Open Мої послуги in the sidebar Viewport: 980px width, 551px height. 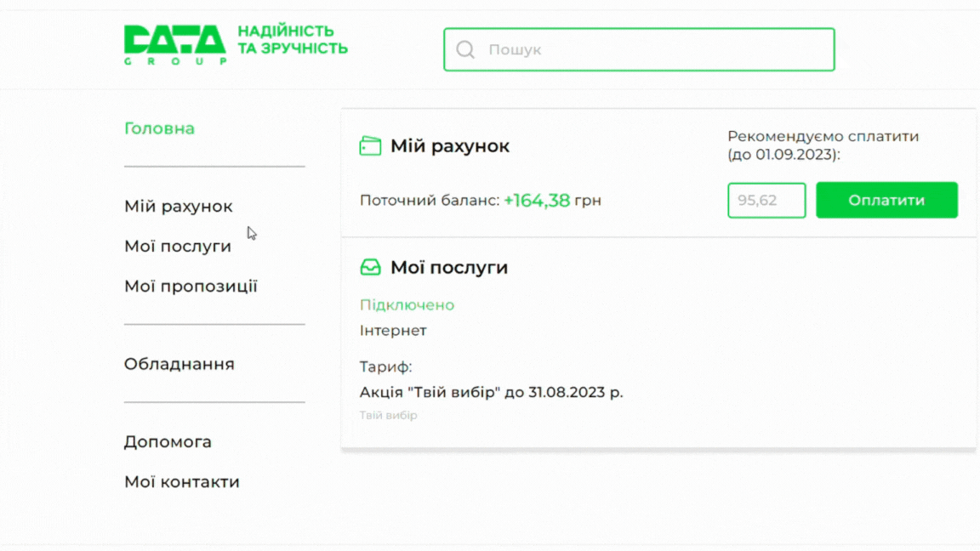point(178,247)
